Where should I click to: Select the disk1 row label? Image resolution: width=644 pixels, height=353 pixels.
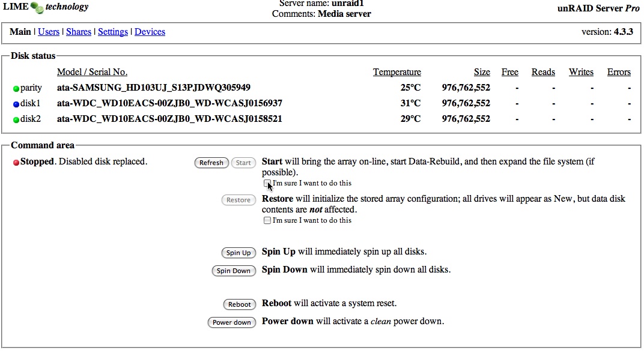click(30, 103)
